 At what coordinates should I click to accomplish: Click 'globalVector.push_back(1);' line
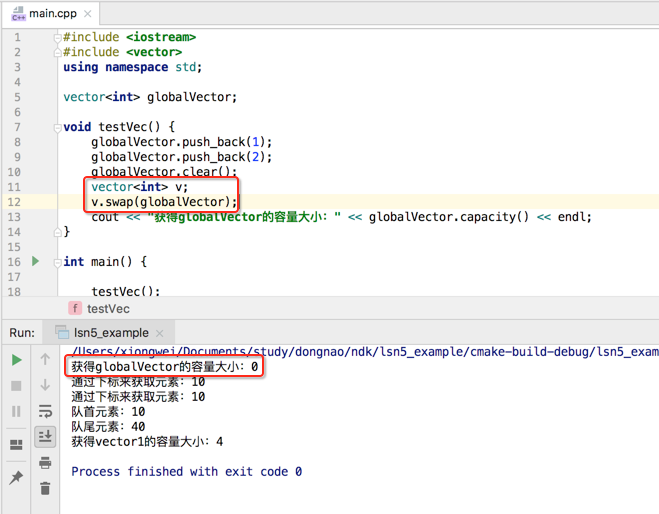click(182, 142)
